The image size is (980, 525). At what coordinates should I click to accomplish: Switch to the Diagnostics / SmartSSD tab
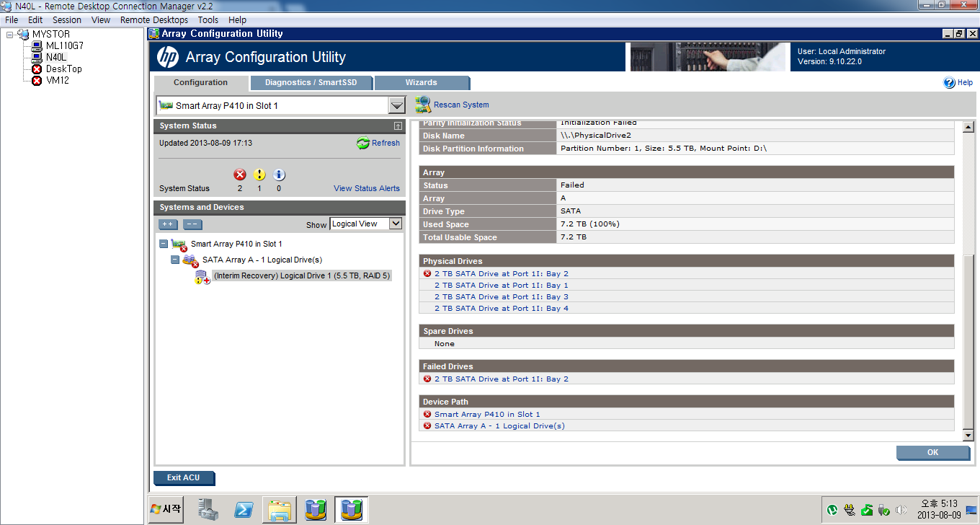click(311, 83)
